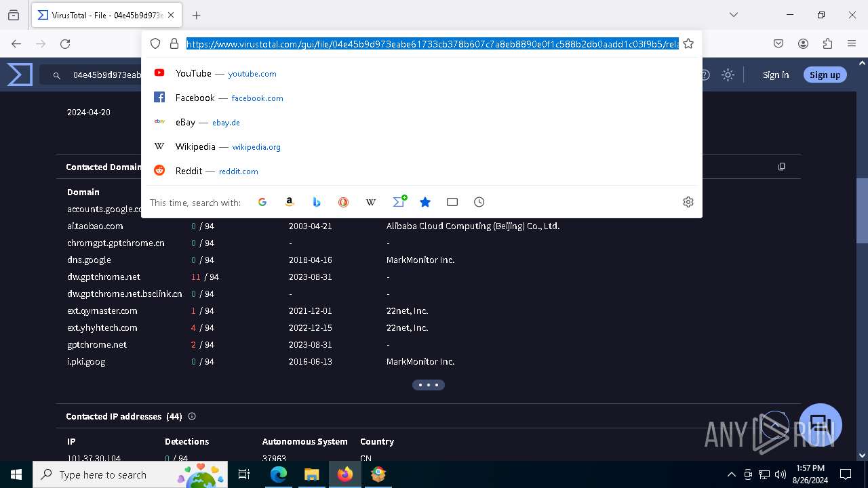Viewport: 868px width, 488px height.
Task: Search bookmarks with star icon
Action: pyautogui.click(x=425, y=202)
